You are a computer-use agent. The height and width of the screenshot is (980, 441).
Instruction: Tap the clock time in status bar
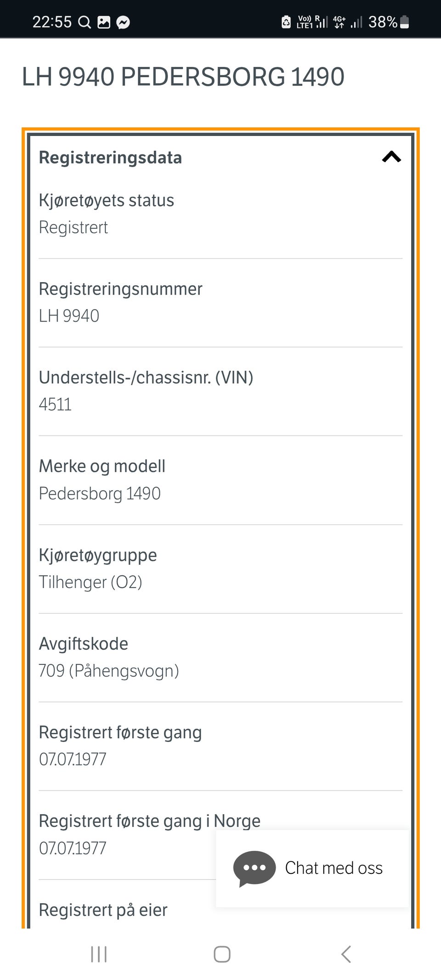pos(52,22)
